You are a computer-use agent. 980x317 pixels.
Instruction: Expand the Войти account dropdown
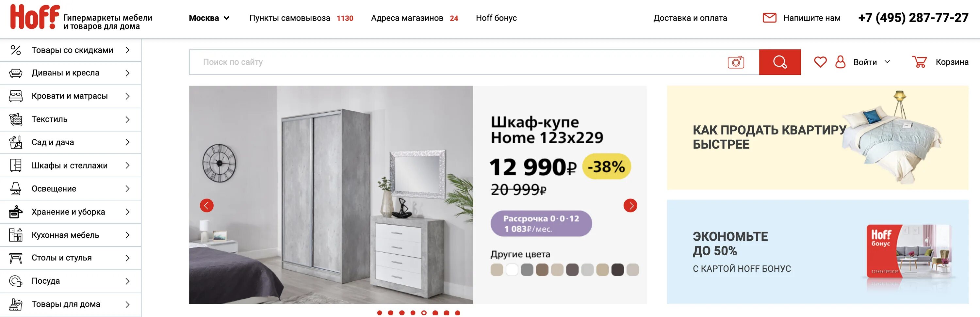coord(872,62)
